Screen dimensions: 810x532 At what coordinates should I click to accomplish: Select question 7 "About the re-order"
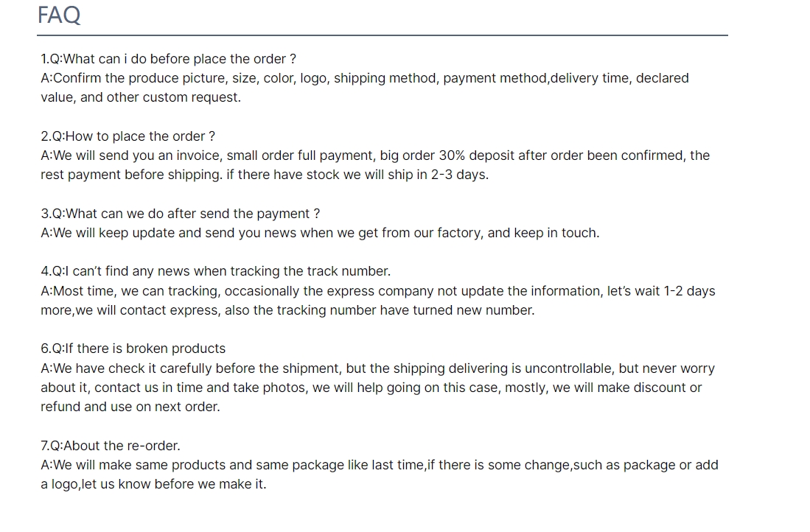pos(110,446)
